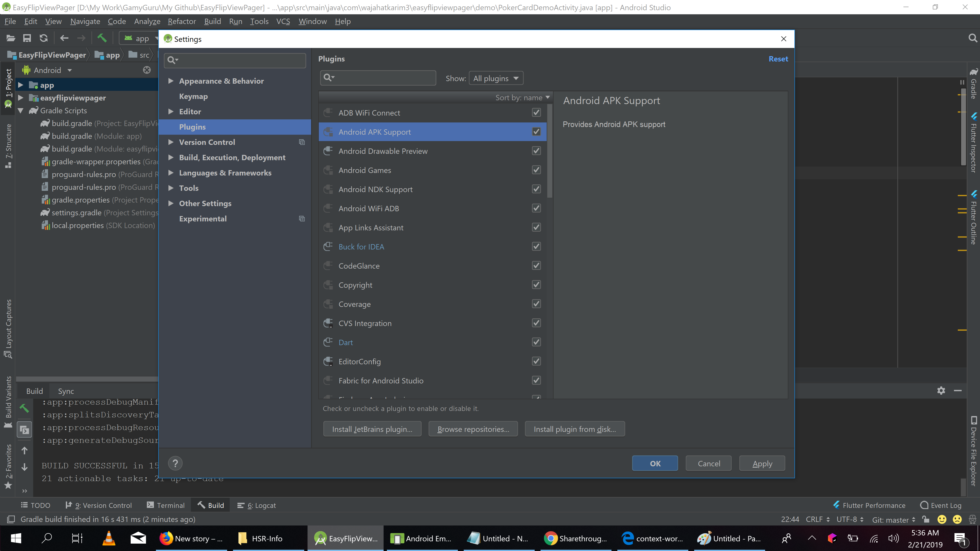Click the Reset link in Plugins
Viewport: 980px width, 551px height.
(778, 59)
